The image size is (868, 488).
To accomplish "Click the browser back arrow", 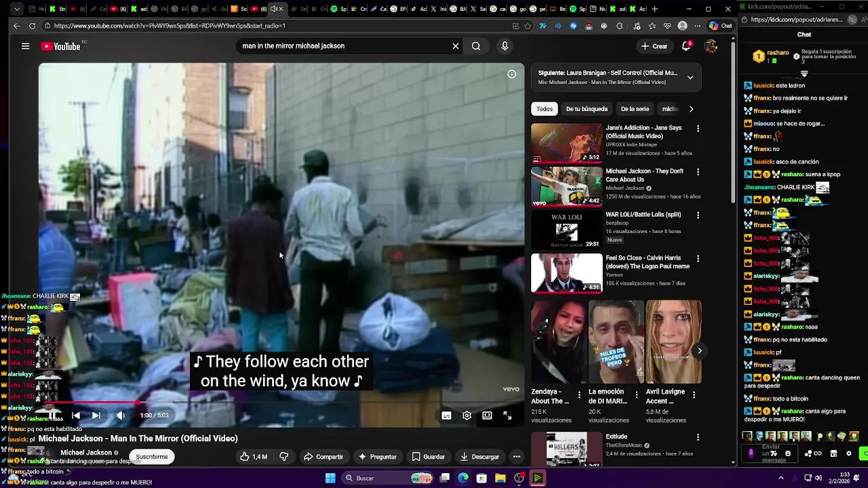I will click(17, 26).
